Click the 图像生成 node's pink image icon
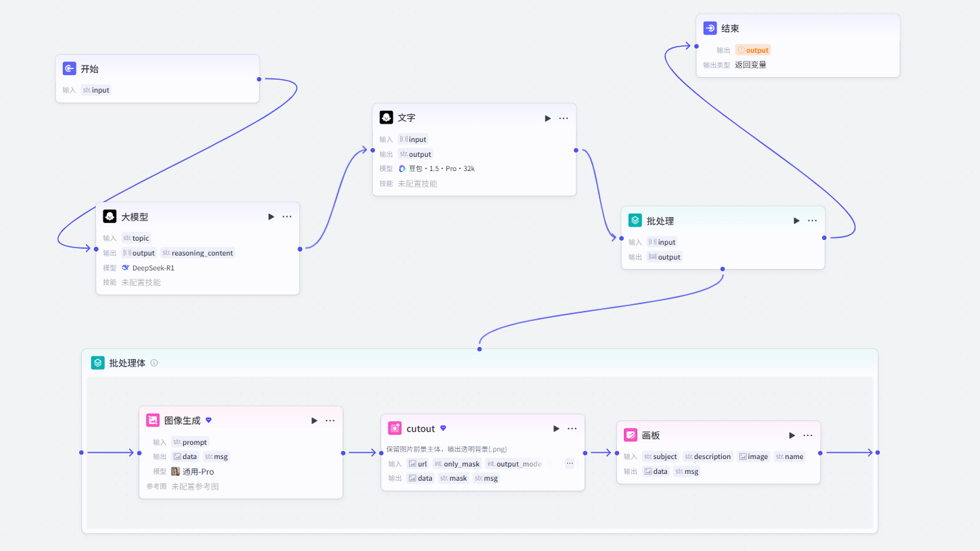The image size is (980, 551). coord(153,421)
